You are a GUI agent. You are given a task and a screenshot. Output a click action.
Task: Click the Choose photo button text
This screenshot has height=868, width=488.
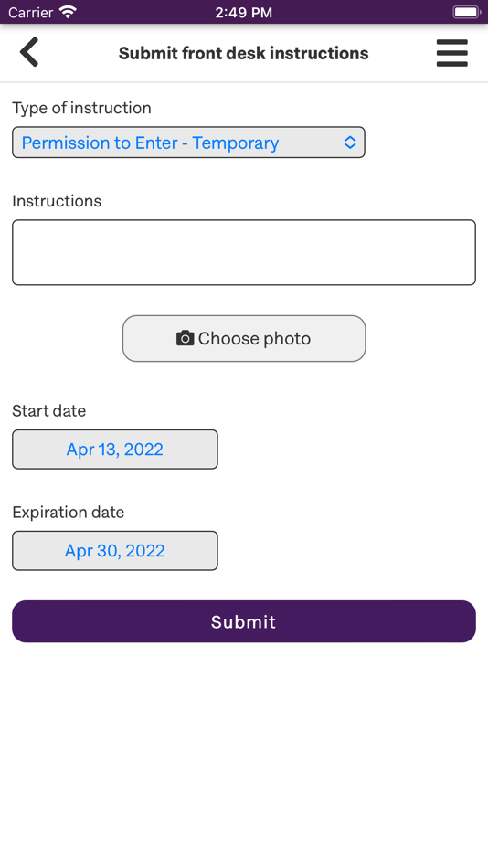254,338
